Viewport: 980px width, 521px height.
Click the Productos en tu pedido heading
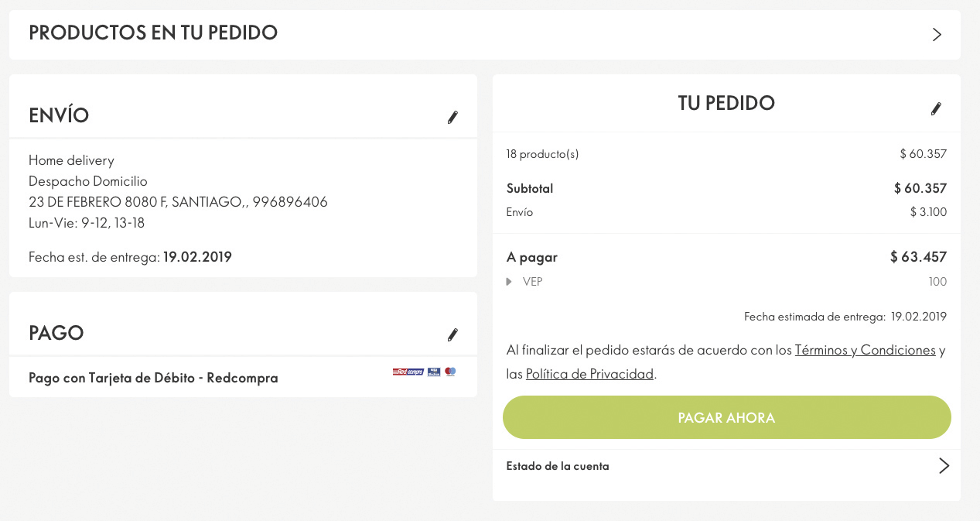(153, 33)
